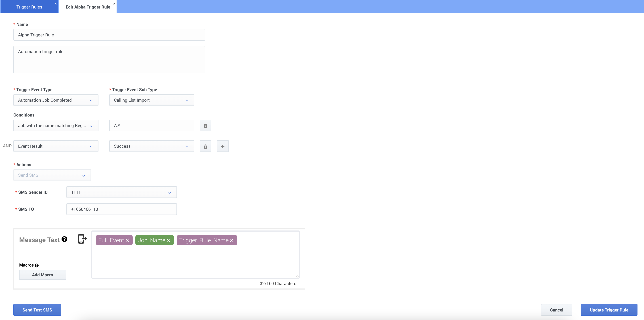Open the Success value dropdown
644x320 pixels.
151,146
